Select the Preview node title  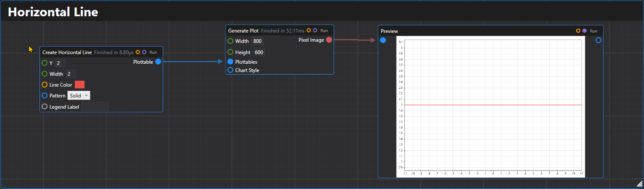tap(389, 31)
